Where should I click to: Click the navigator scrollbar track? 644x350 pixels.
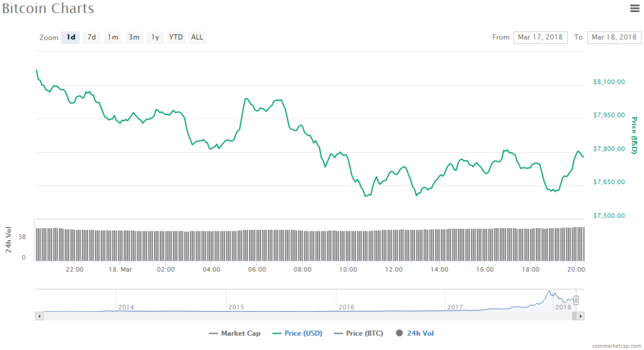click(x=308, y=316)
